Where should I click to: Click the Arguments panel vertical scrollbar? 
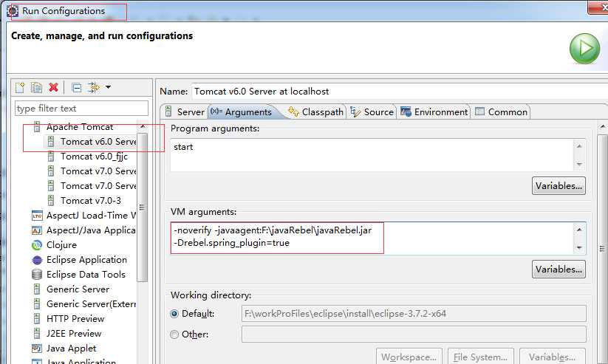(x=602, y=248)
